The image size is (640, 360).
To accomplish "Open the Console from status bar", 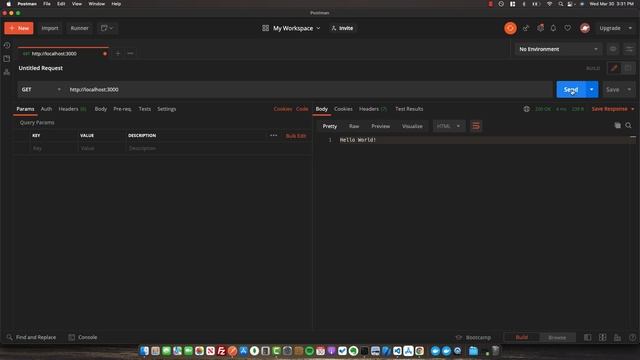I will (83, 337).
